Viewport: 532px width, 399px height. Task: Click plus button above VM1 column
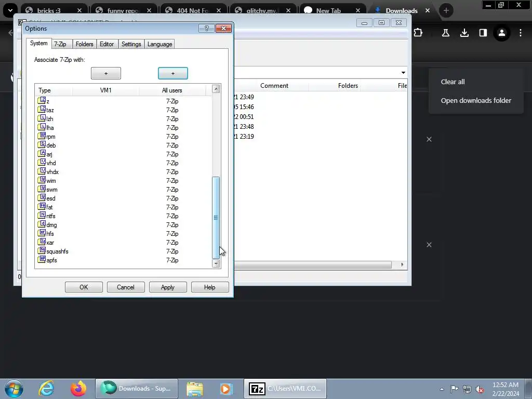pyautogui.click(x=106, y=73)
